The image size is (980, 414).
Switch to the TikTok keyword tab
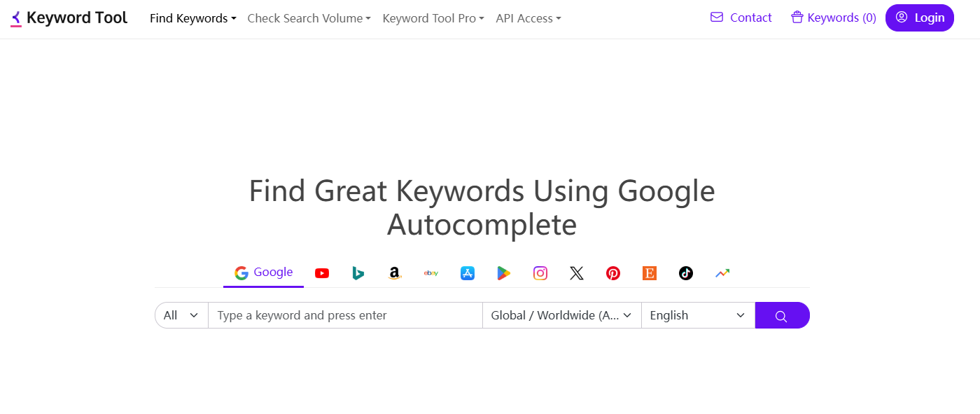[x=686, y=273]
